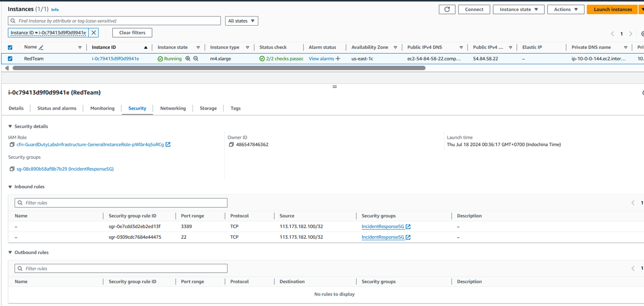The width and height of the screenshot is (644, 306).
Task: Click the Running instance state text
Action: [x=173, y=59]
